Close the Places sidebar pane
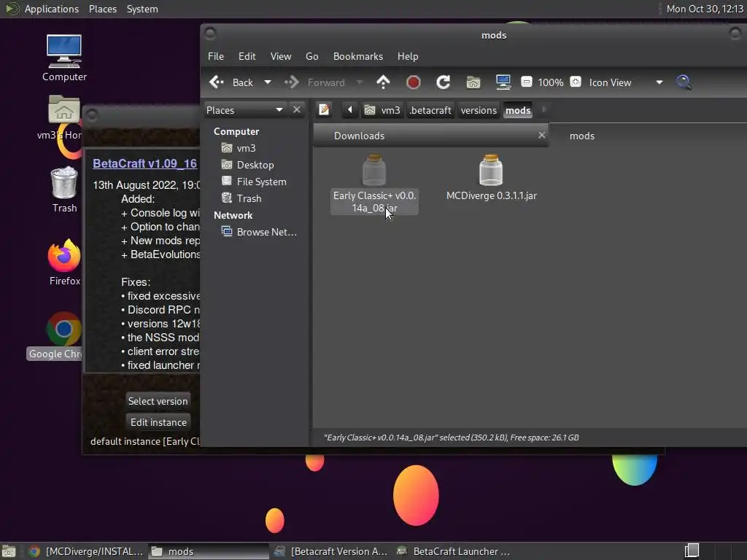This screenshot has width=747, height=560. tap(297, 110)
